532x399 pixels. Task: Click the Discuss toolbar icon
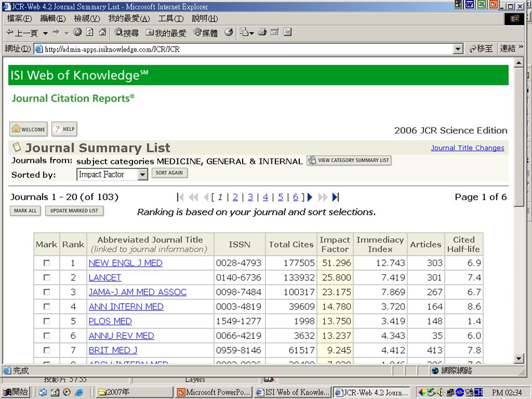288,32
